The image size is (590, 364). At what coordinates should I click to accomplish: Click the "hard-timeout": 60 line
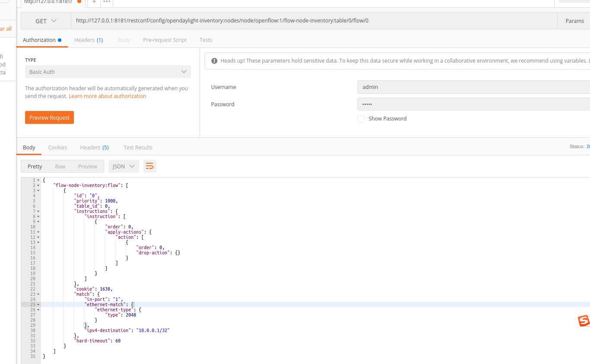coord(97,341)
